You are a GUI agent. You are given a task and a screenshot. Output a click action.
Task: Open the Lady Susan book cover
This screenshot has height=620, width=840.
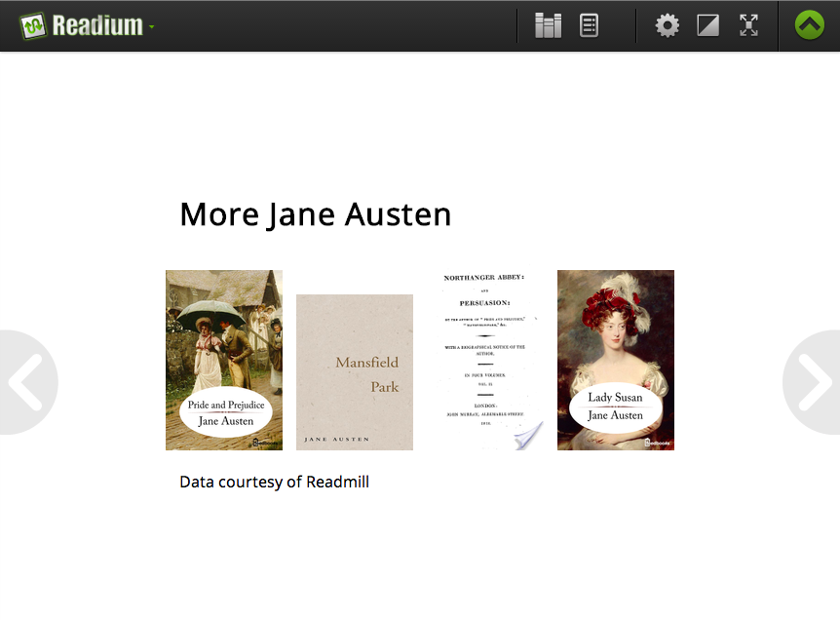pyautogui.click(x=616, y=360)
